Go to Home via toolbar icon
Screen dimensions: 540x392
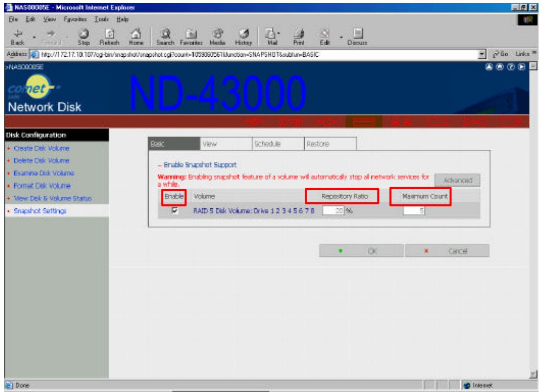(136, 37)
